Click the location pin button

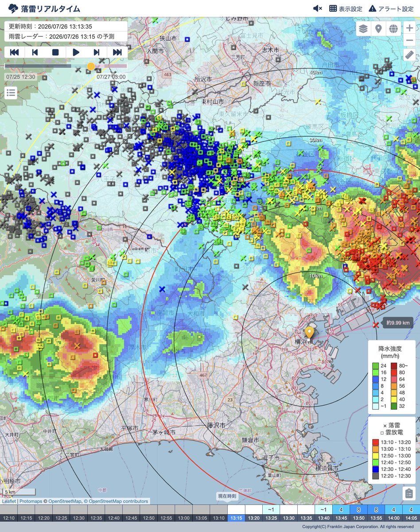pos(378,29)
